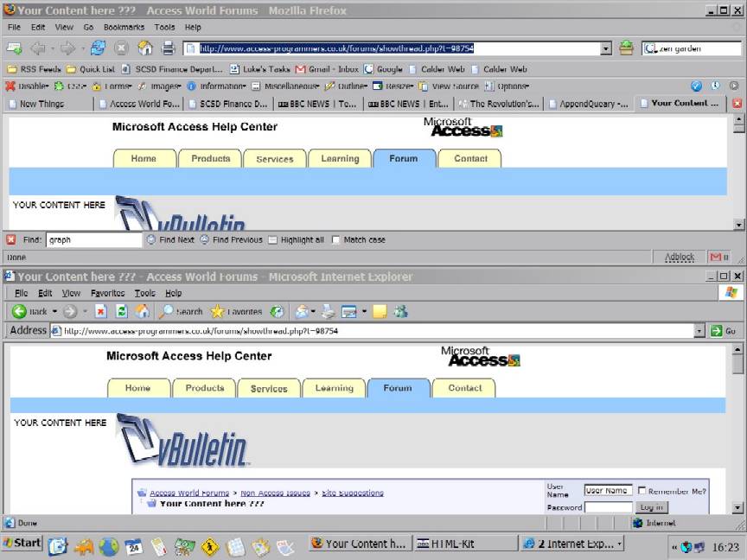The width and height of the screenshot is (747, 560).
Task: Close the current Firefox tab with the red X
Action: [x=737, y=104]
